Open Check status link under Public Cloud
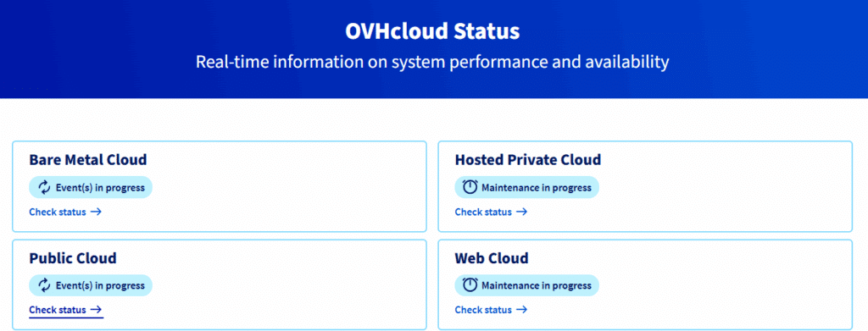The image size is (868, 331). coord(65,310)
